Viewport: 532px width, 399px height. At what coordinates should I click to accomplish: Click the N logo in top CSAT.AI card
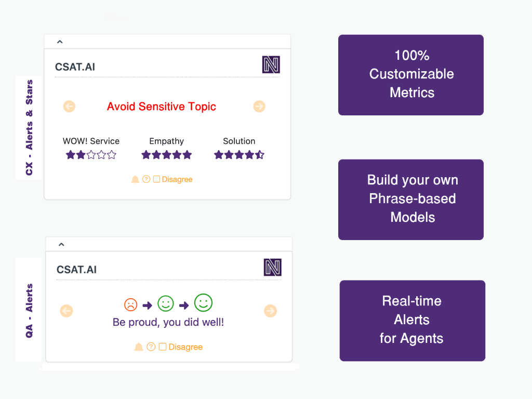pos(271,65)
